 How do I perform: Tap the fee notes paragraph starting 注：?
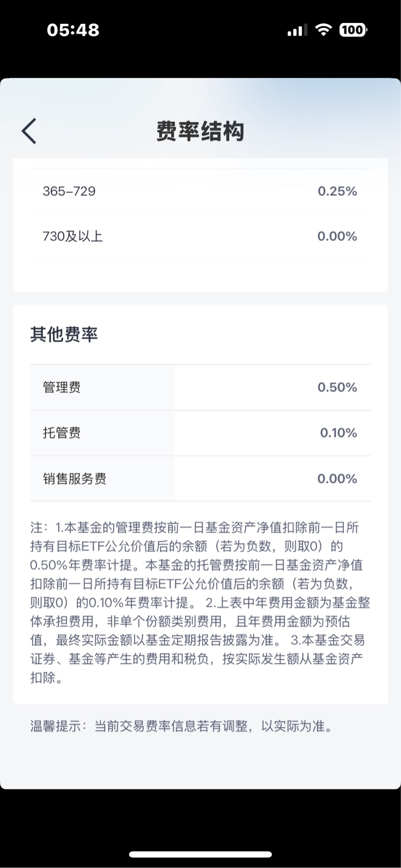coord(200,602)
